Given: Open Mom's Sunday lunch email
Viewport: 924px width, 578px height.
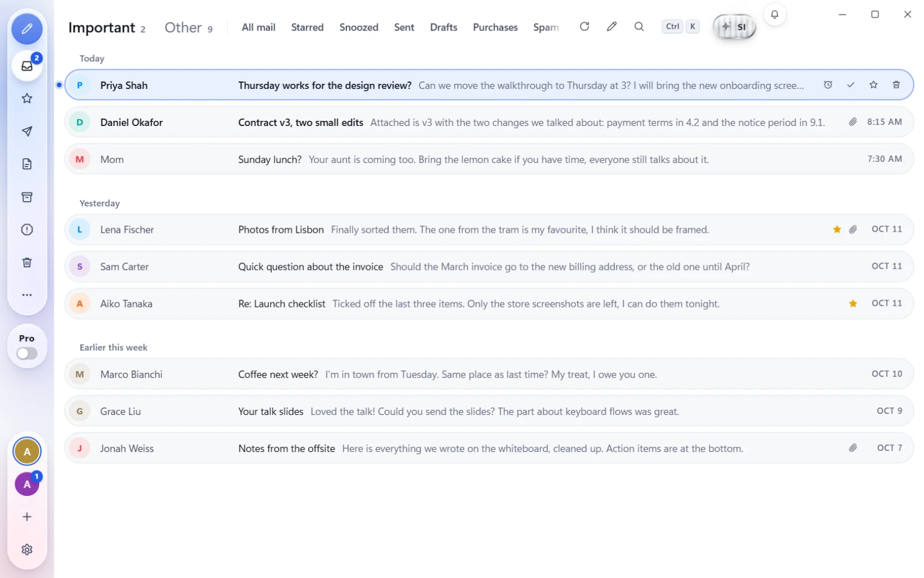Looking at the screenshot, I should 489,159.
